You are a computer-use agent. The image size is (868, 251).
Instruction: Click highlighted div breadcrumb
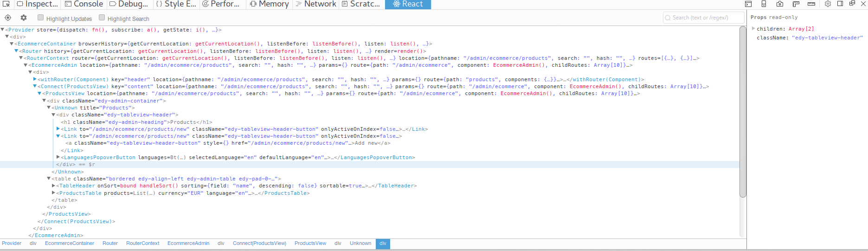383,243
